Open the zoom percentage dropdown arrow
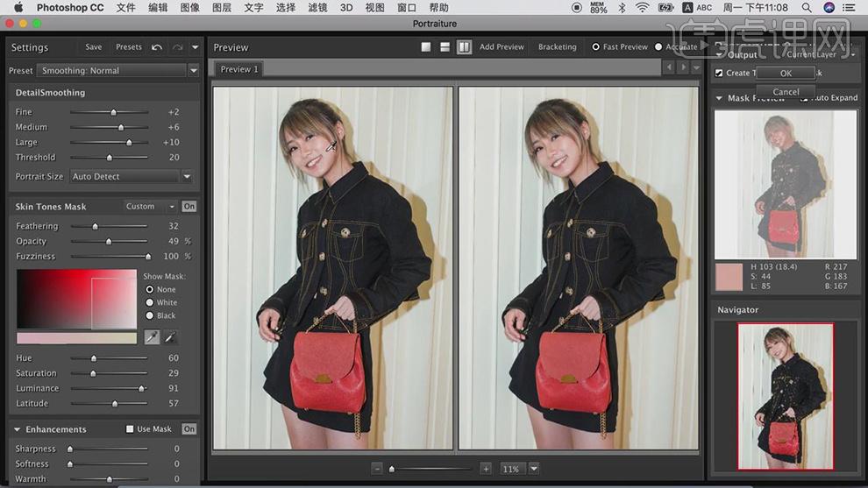 point(534,469)
